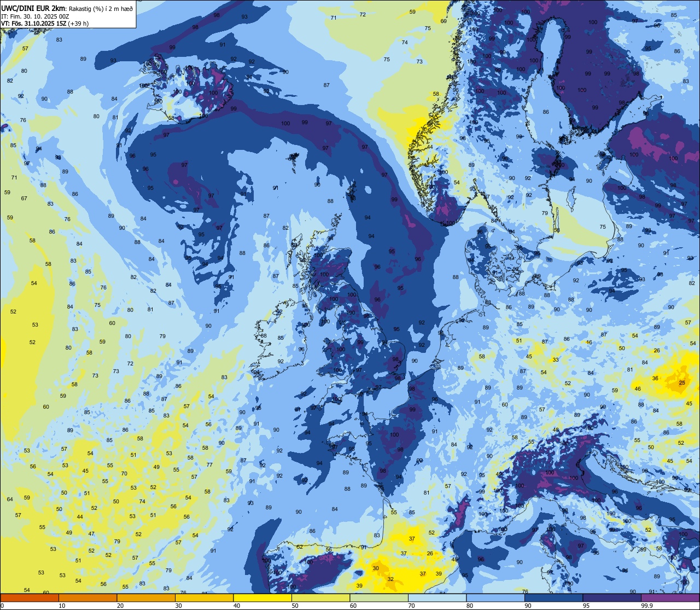Select the 90–95% dark blue legend segment
This screenshot has height=610, width=700.
coord(553,597)
